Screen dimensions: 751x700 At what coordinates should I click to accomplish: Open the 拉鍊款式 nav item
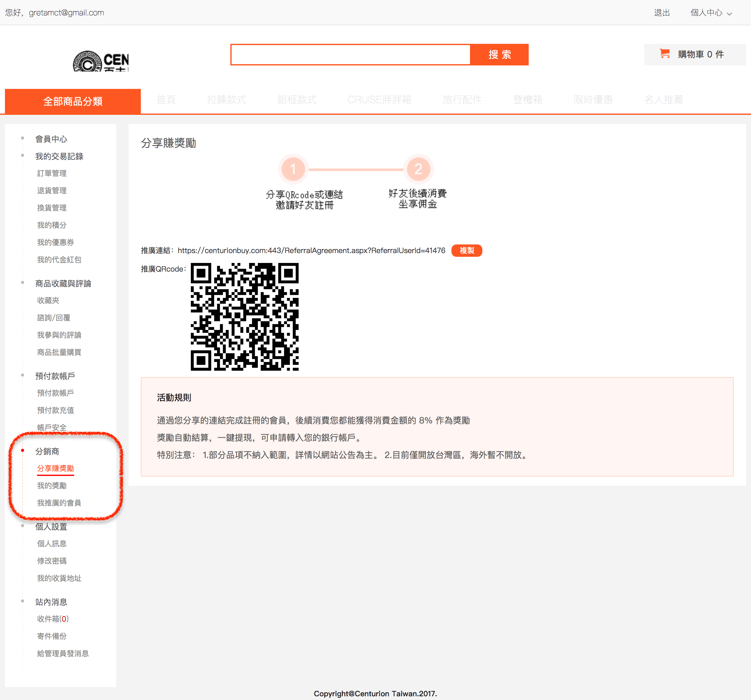pos(227,100)
